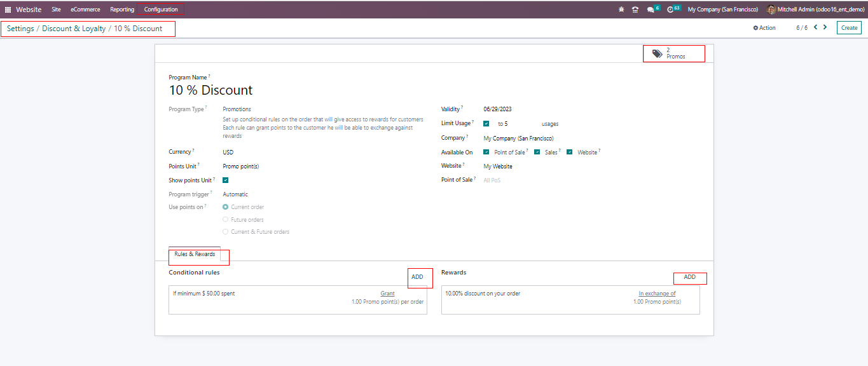Viewport: 868px width, 366px height.
Task: Open the conversations chat bubble icon
Action: pyautogui.click(x=651, y=10)
